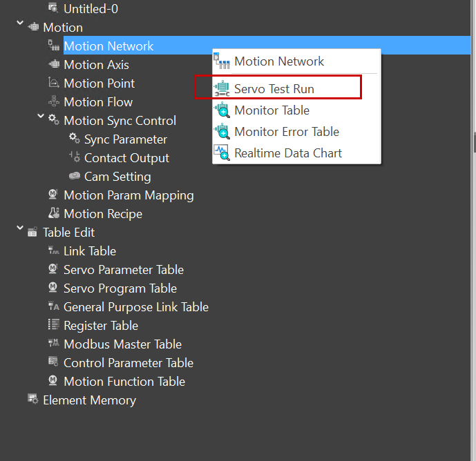Collapse the Motion Sync Control node
Screen dimensions: 476x461
(41, 118)
